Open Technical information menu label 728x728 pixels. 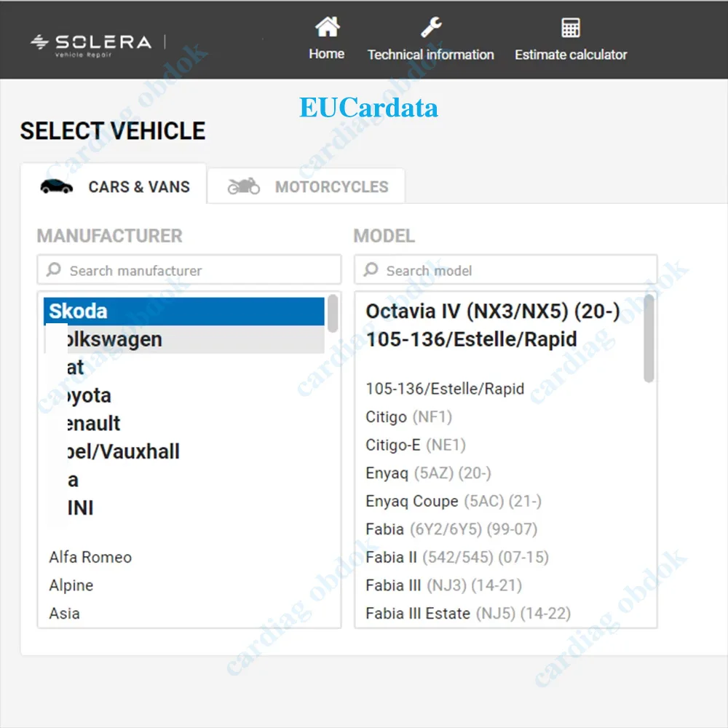point(431,55)
